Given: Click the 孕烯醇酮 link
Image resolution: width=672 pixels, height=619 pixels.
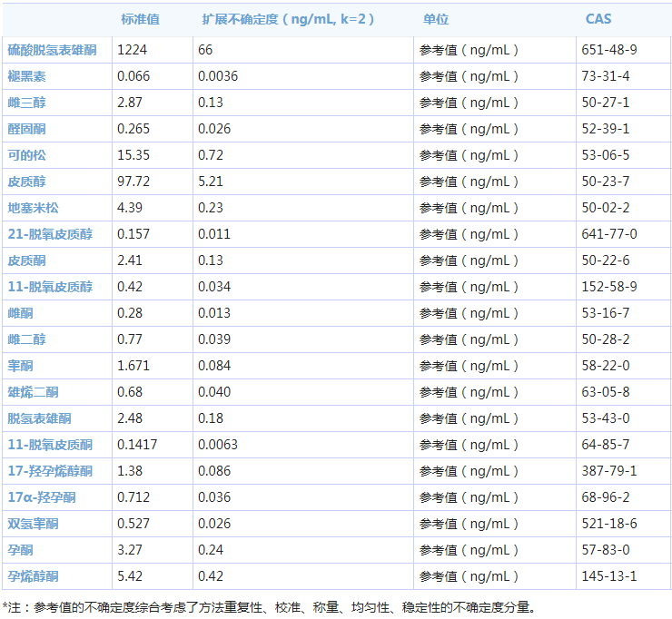Looking at the screenshot, I should click(x=33, y=576).
